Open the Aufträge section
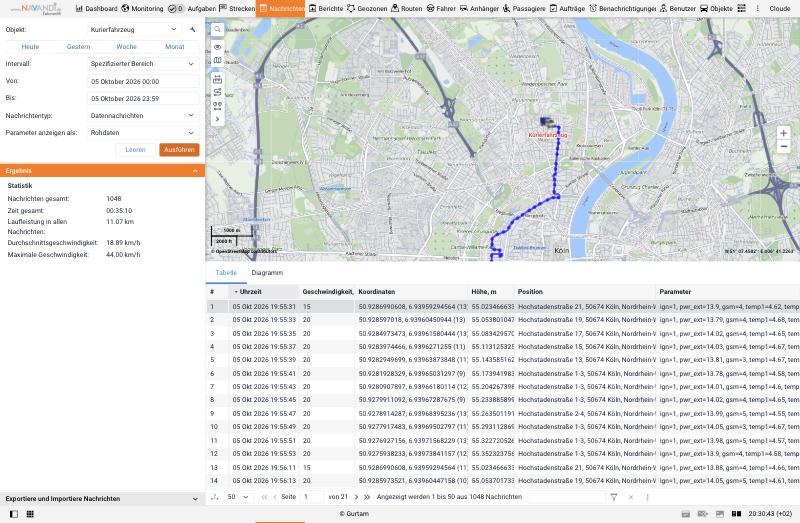The width and height of the screenshot is (800, 523). click(567, 8)
